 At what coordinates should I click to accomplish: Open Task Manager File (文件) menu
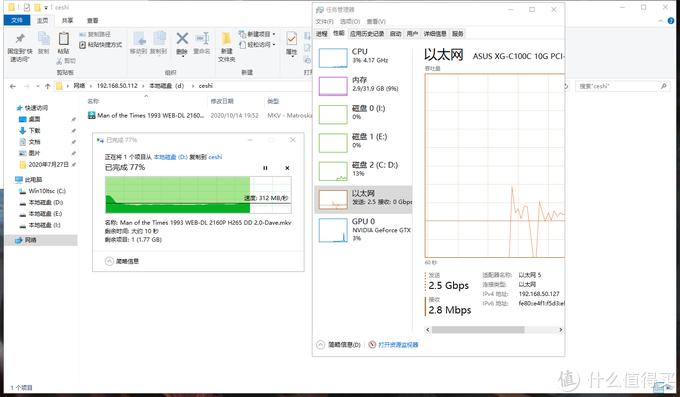[324, 22]
